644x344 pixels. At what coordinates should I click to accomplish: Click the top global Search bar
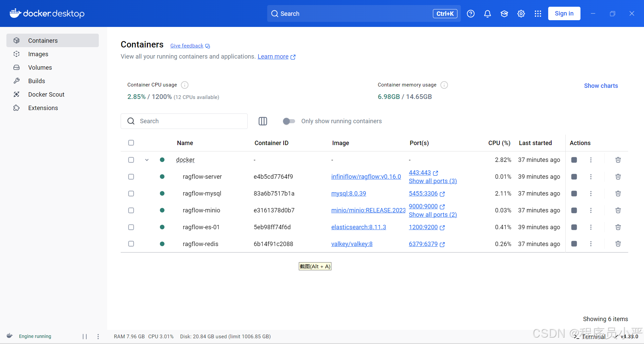tap(364, 13)
